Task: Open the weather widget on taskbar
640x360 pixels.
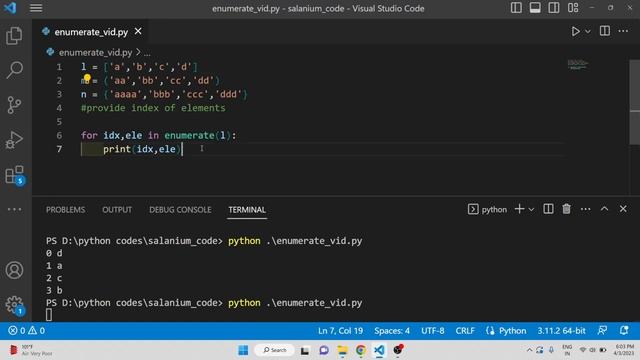Action: [x=31, y=350]
